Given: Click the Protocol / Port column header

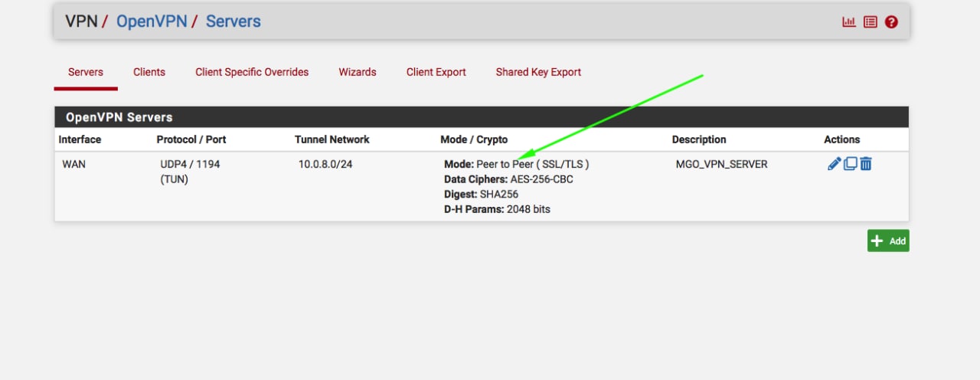Looking at the screenshot, I should 191,139.
